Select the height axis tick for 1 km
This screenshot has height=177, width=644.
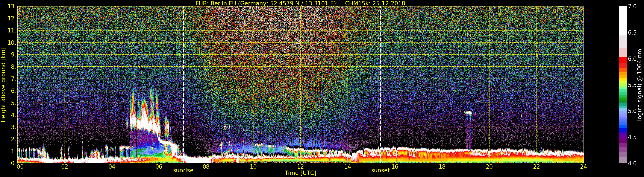(x=13, y=151)
